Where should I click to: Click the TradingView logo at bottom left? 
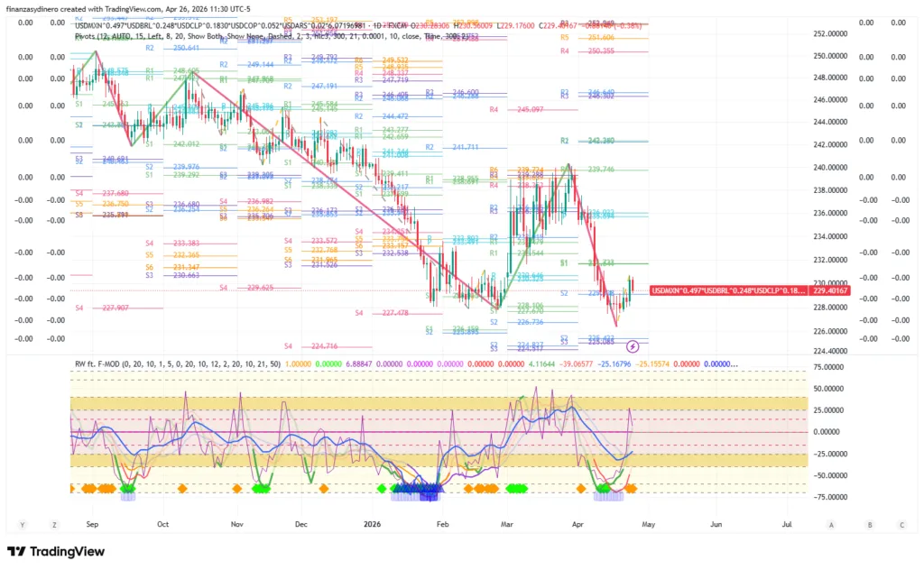tap(56, 551)
